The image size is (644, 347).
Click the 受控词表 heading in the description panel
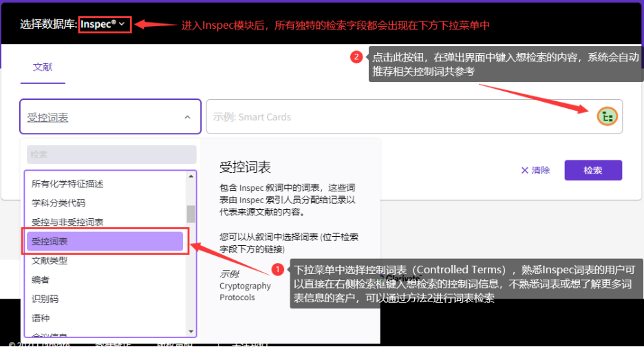[x=245, y=167]
